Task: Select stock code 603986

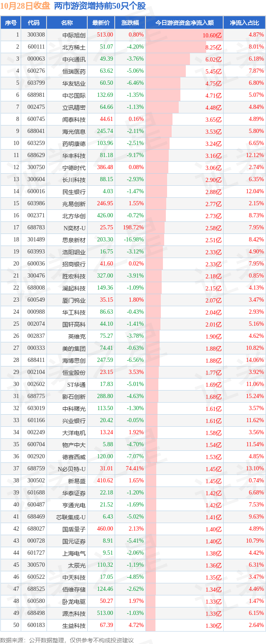Action: 36,204
